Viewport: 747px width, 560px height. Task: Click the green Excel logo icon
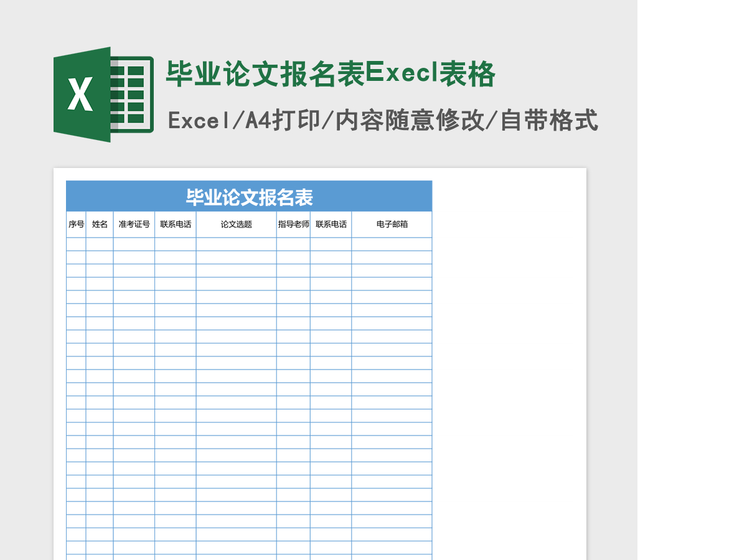(x=103, y=95)
